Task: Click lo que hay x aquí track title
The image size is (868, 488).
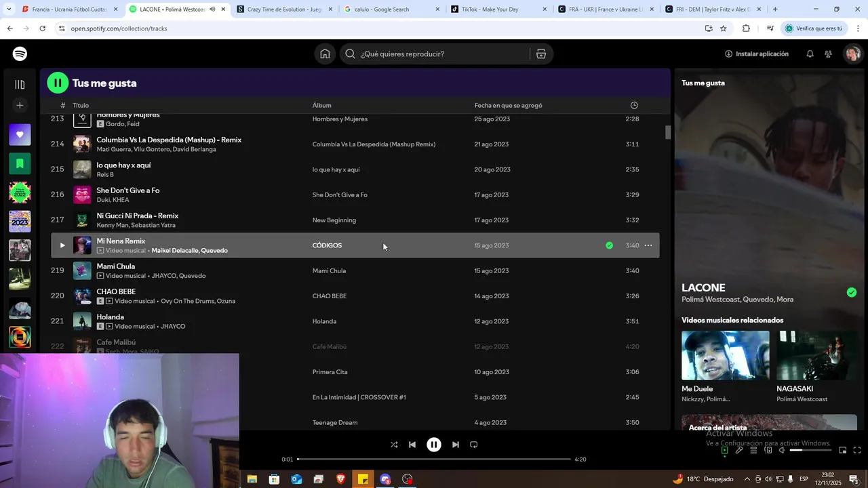Action: point(123,165)
